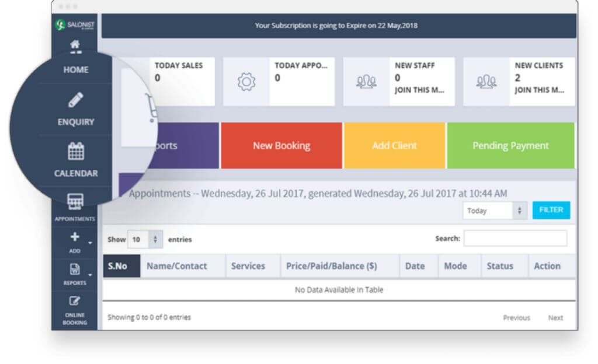Expand the Add menu arrow
This screenshot has width=598, height=364.
[x=91, y=242]
